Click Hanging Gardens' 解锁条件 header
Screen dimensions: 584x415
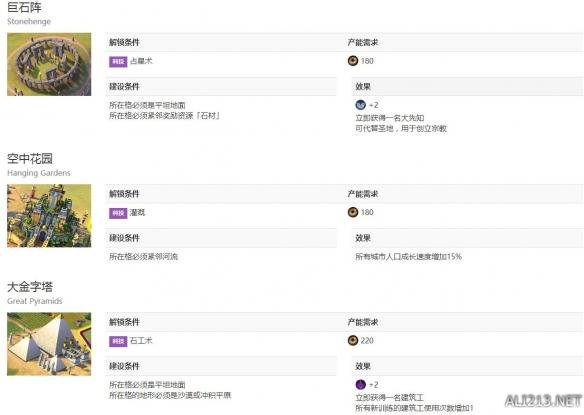click(124, 194)
